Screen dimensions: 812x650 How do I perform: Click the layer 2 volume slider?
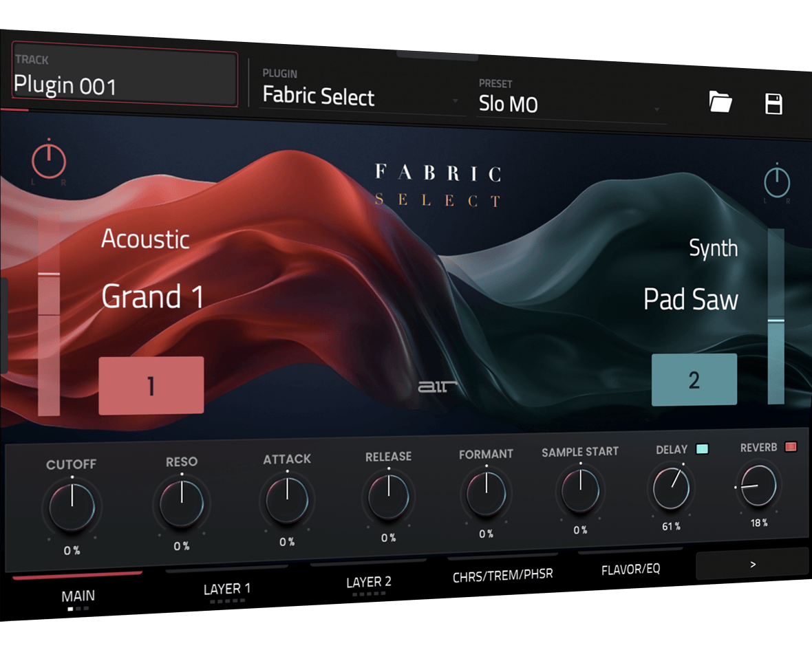click(776, 318)
